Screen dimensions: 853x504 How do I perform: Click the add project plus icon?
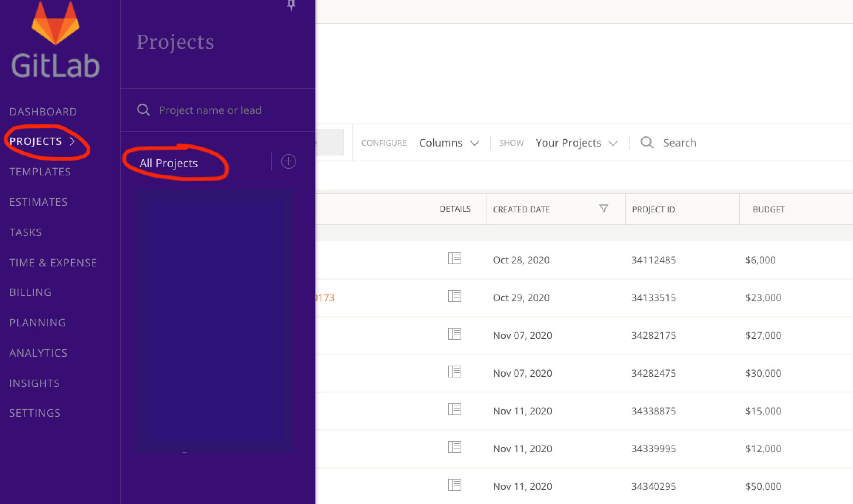click(288, 162)
